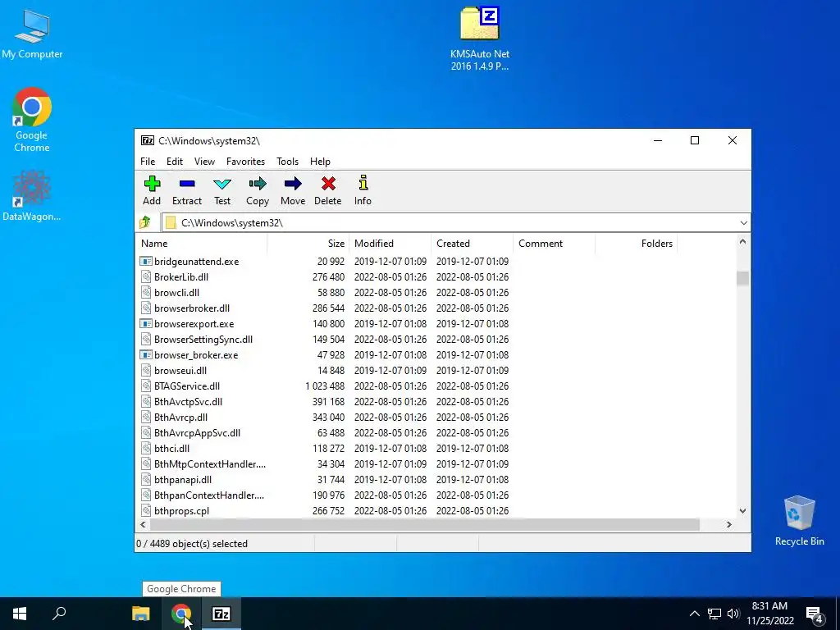840x630 pixels.
Task: Sort by Size column header
Action: tap(308, 243)
